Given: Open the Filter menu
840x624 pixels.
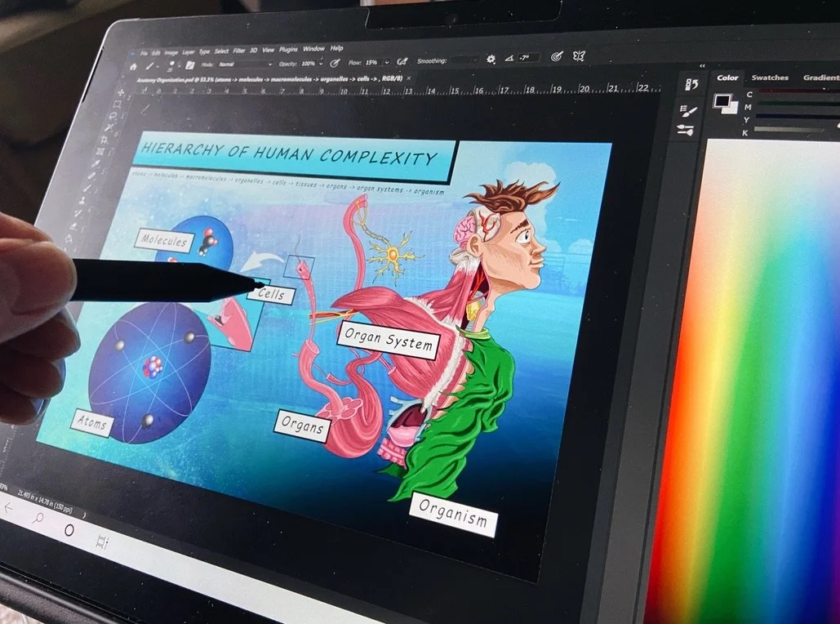Looking at the screenshot, I should click(x=239, y=51).
